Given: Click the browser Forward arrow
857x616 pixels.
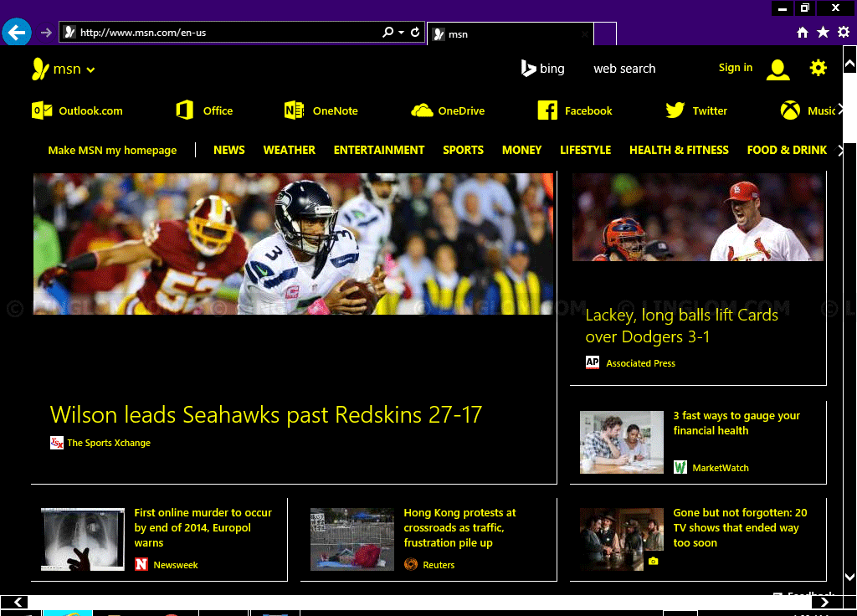Looking at the screenshot, I should tap(47, 33).
